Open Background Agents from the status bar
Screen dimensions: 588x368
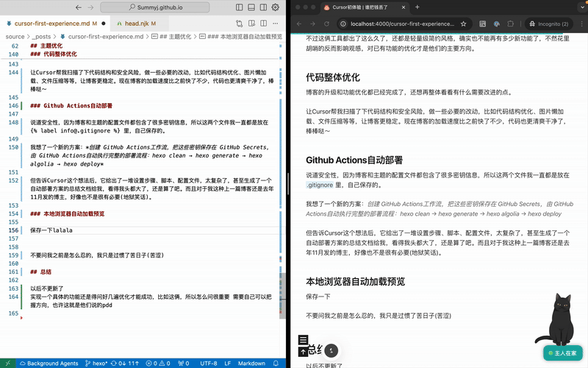tap(49, 363)
